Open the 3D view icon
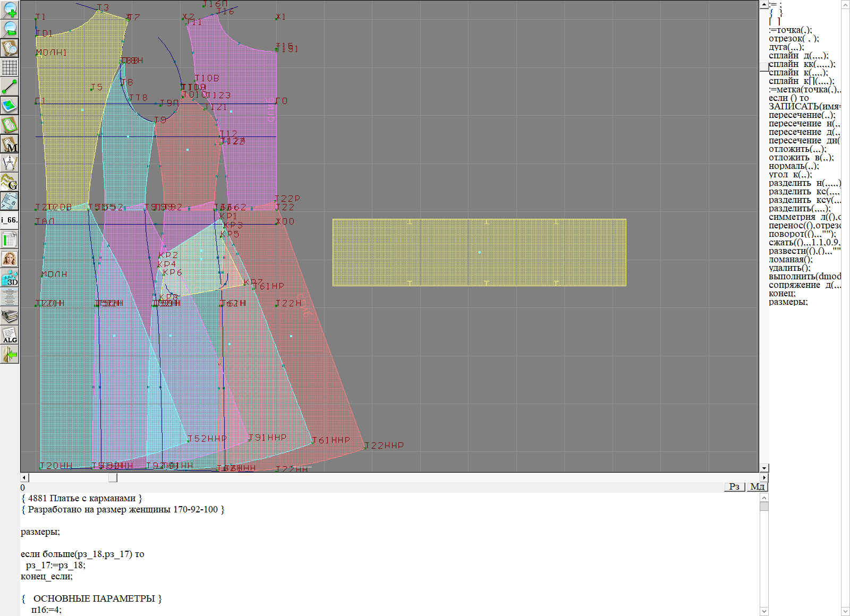 [x=10, y=278]
